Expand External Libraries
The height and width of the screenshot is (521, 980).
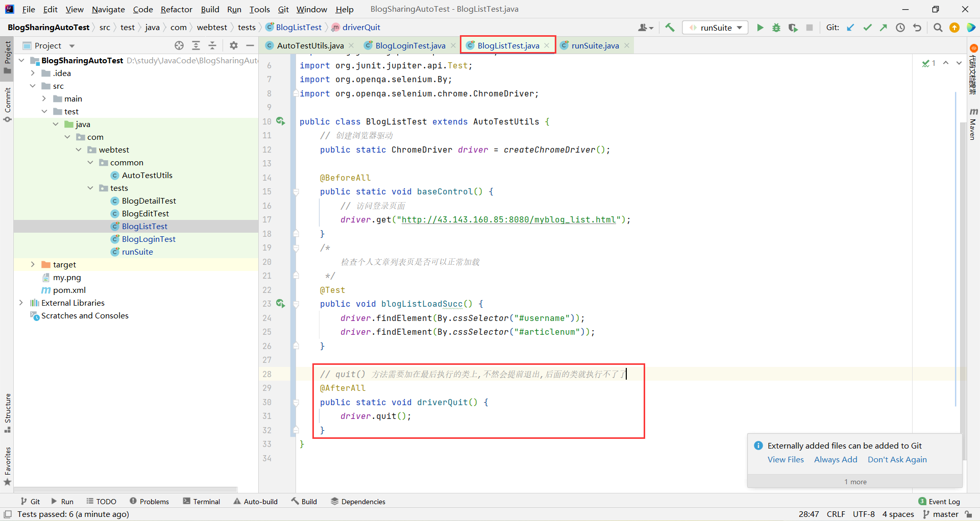[x=21, y=303]
